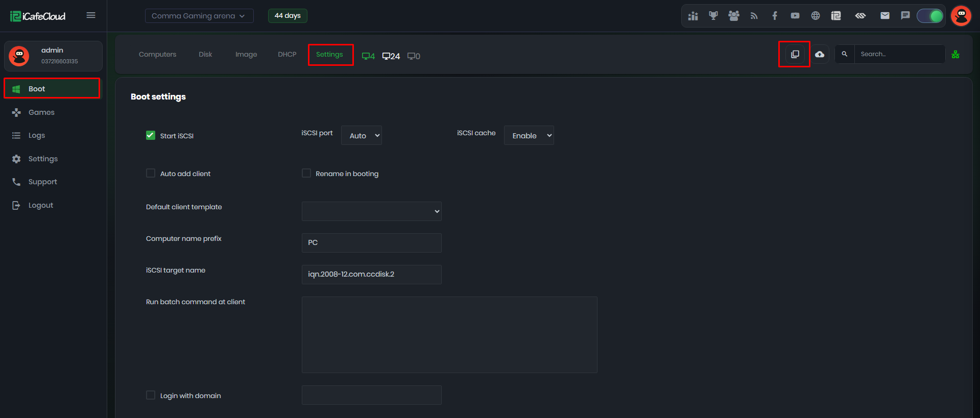Viewport: 980px width, 418px height.
Task: Click the green monitor count 4 icon
Action: (x=368, y=56)
